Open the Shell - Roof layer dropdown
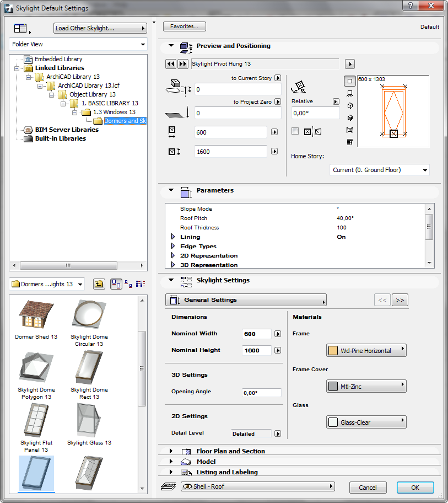 (x=257, y=486)
